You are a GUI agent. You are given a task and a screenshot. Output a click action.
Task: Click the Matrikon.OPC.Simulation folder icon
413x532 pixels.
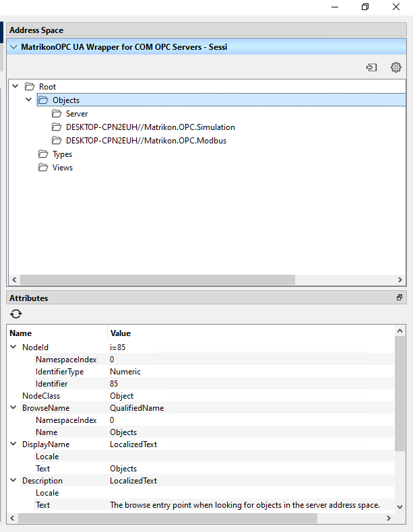tap(57, 127)
